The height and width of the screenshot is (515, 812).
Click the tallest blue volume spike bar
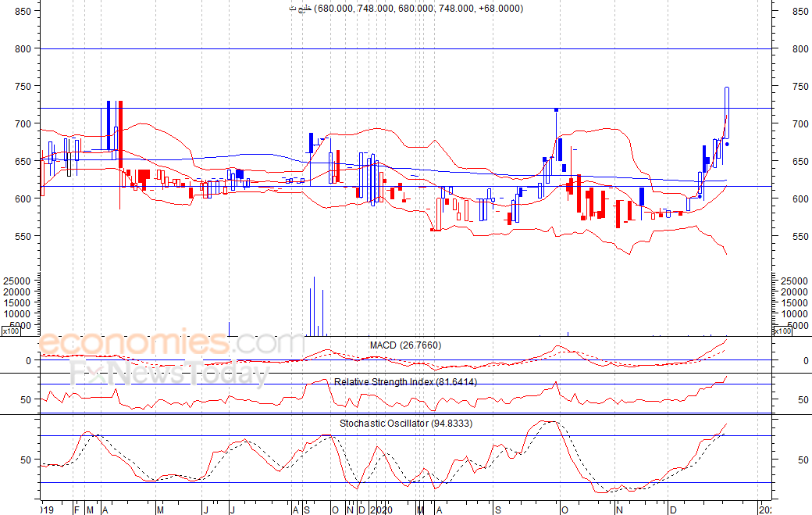click(314, 306)
